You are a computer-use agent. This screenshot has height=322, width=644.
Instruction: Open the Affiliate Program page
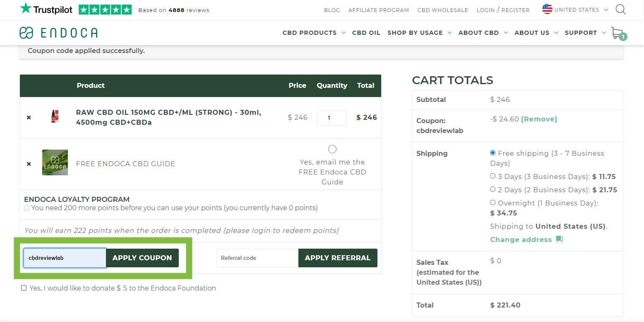pyautogui.click(x=379, y=10)
